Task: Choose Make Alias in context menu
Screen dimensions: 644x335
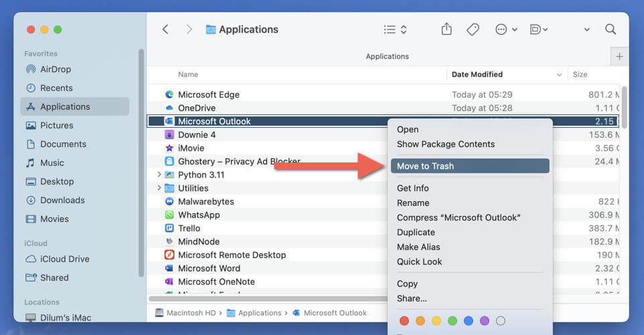Action: pyautogui.click(x=470, y=247)
